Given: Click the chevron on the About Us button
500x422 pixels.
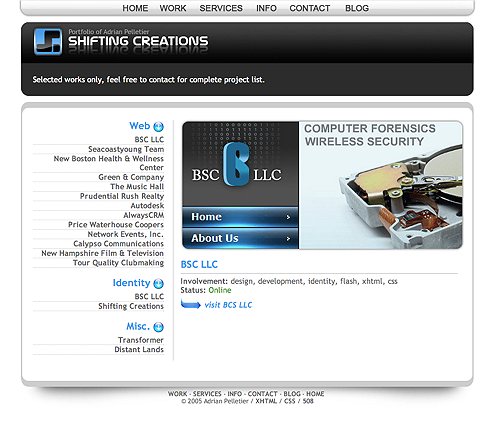Looking at the screenshot, I should (x=288, y=239).
